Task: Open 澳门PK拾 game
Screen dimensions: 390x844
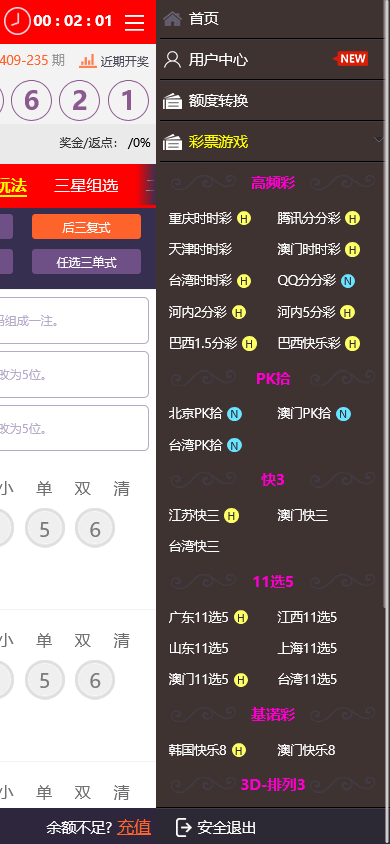Action: click(304, 414)
